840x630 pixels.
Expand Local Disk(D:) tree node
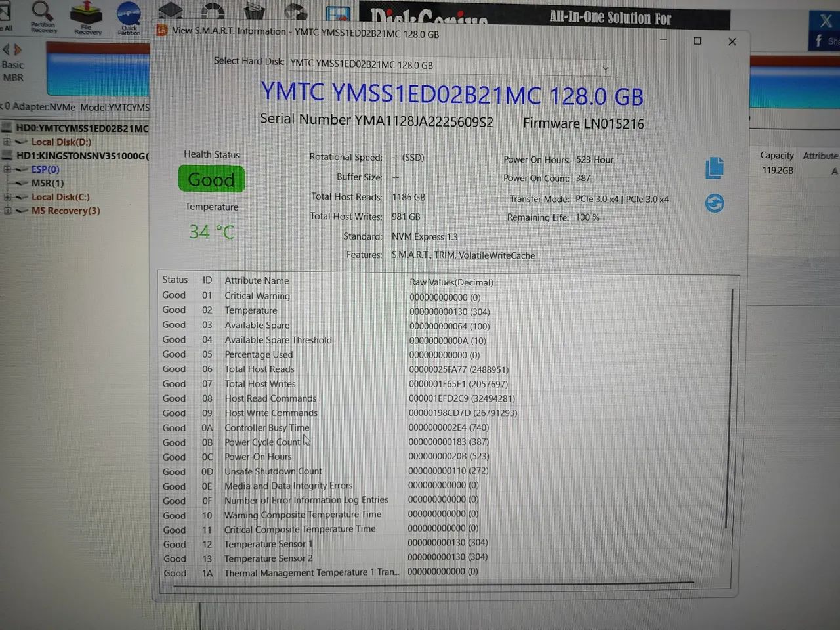tap(7, 142)
